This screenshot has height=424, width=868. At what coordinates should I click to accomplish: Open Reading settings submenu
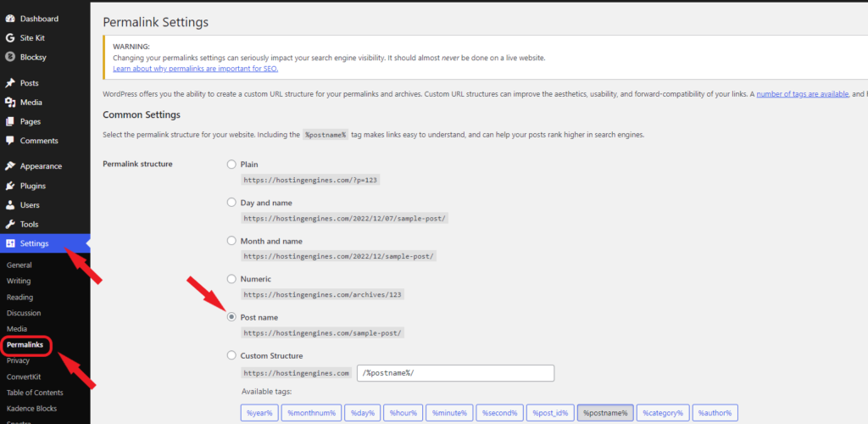20,298
